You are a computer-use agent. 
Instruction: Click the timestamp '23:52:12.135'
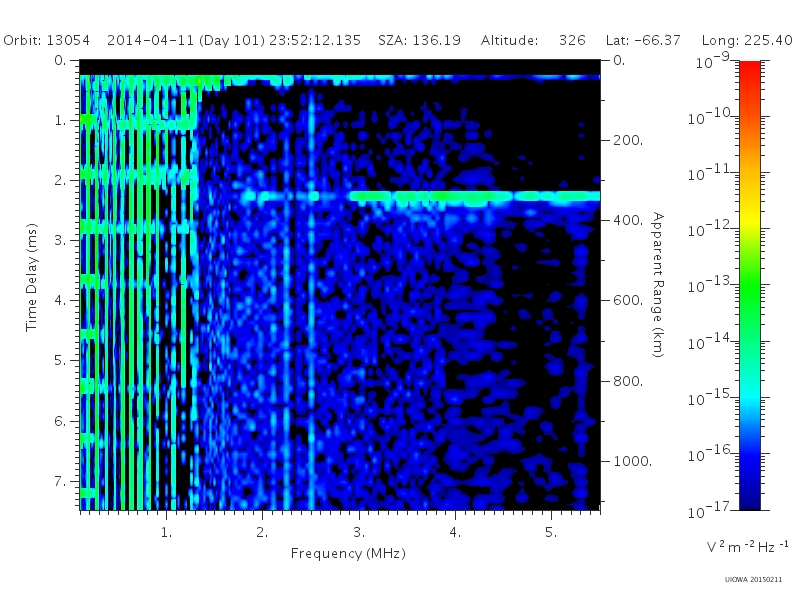pyautogui.click(x=315, y=40)
